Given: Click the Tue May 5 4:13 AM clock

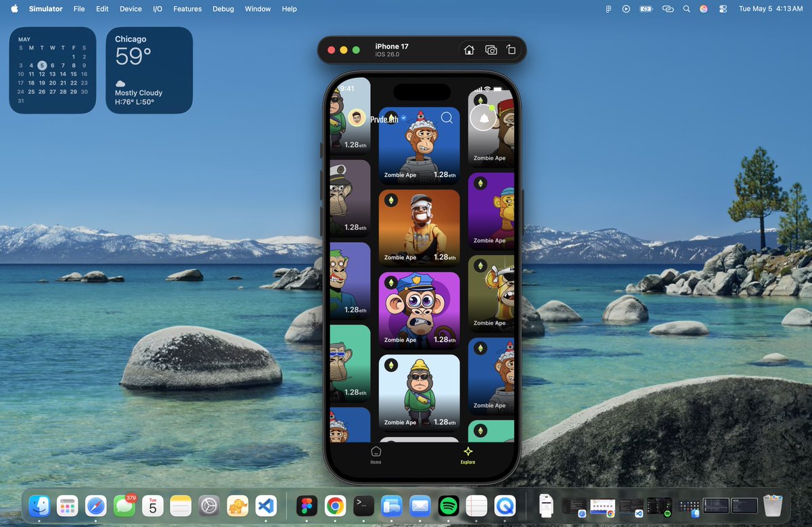Looking at the screenshot, I should coord(770,9).
